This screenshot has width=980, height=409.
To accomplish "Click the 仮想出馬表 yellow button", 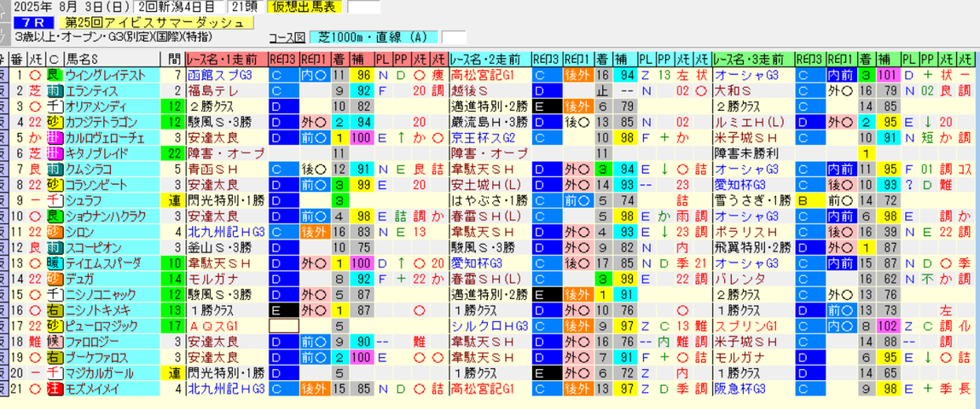I will coord(305,8).
